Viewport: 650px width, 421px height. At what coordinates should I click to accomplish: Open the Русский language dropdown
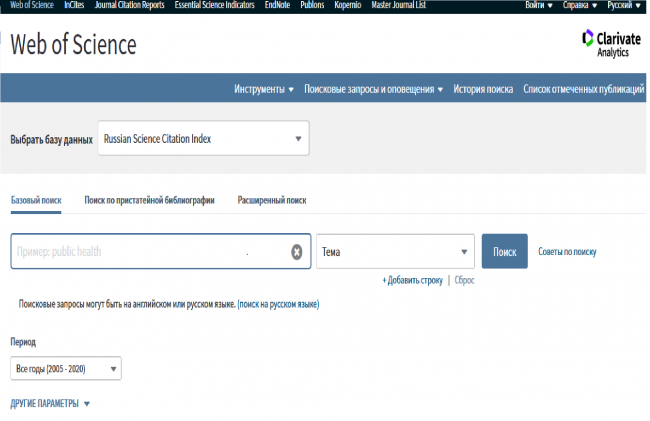[x=623, y=5]
